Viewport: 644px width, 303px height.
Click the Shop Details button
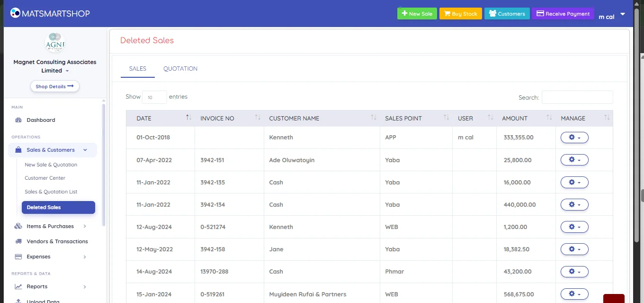tap(54, 86)
